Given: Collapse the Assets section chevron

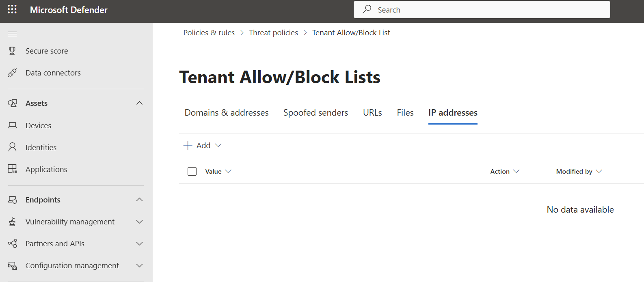Looking at the screenshot, I should pos(139,103).
